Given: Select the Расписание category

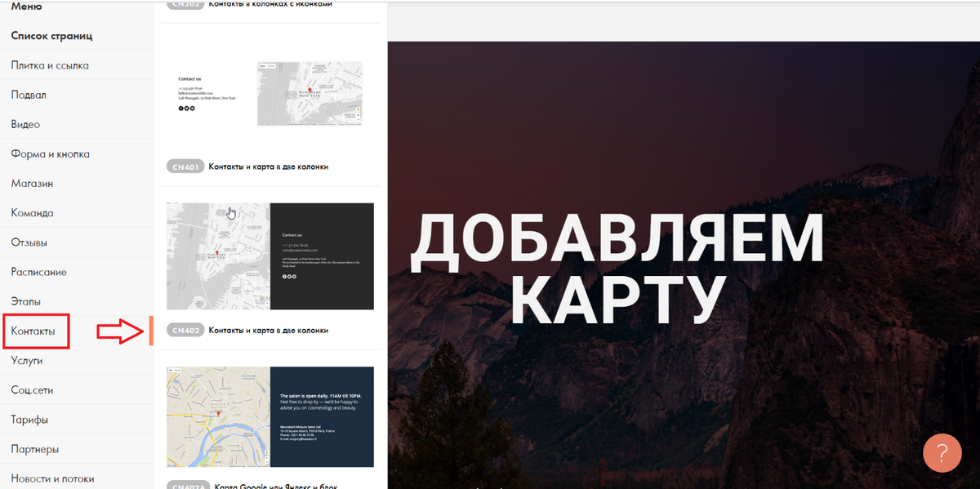Looking at the screenshot, I should pyautogui.click(x=42, y=271).
